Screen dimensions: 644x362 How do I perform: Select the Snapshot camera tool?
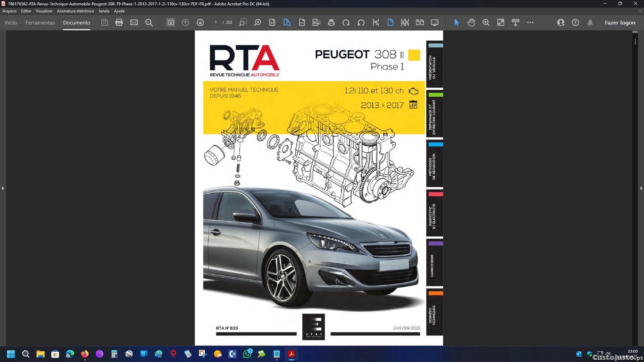pos(170,22)
